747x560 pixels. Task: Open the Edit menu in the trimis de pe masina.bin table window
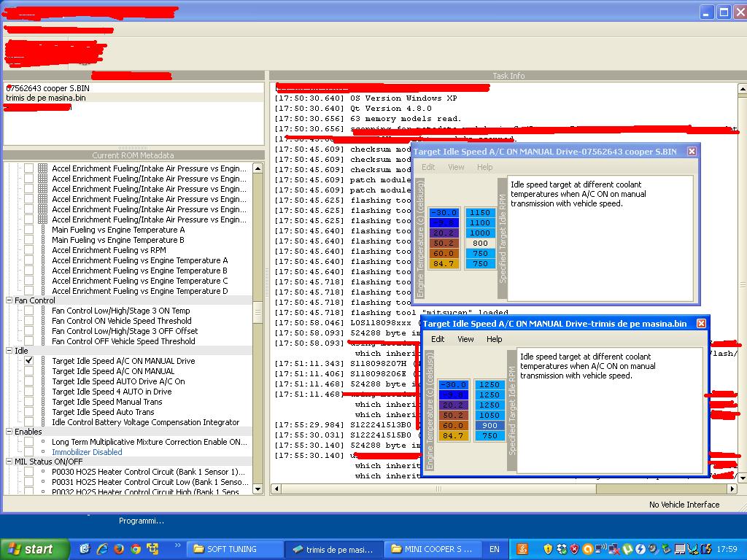tap(438, 339)
